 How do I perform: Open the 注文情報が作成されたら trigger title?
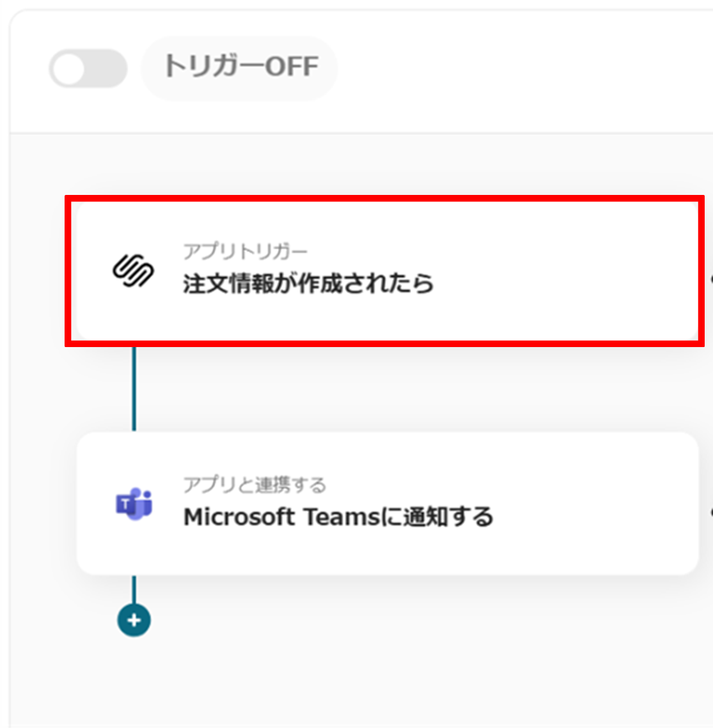click(308, 283)
